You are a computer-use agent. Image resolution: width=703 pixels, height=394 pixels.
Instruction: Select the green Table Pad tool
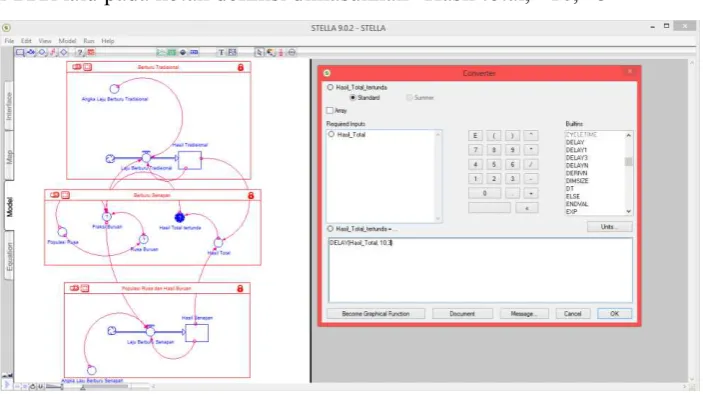point(172,52)
